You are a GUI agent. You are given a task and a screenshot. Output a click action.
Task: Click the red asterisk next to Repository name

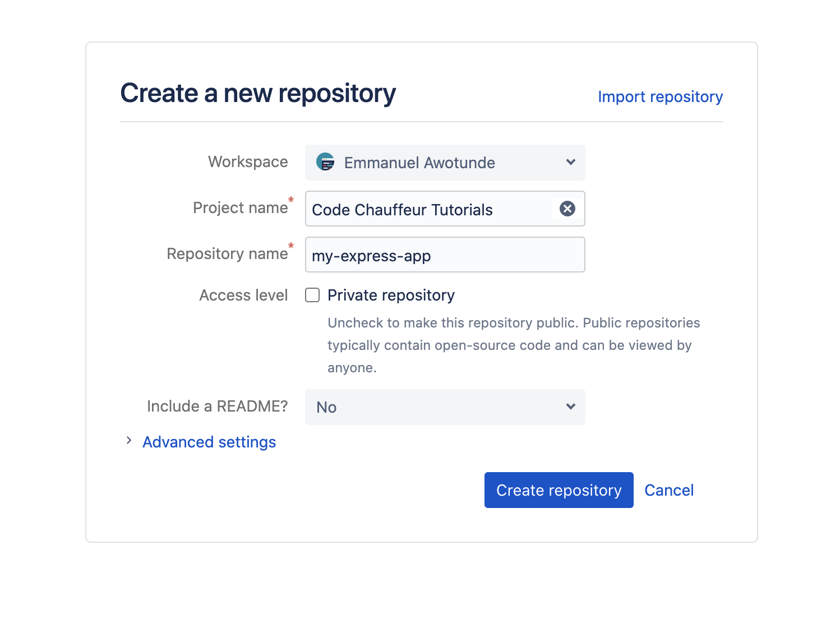click(291, 246)
